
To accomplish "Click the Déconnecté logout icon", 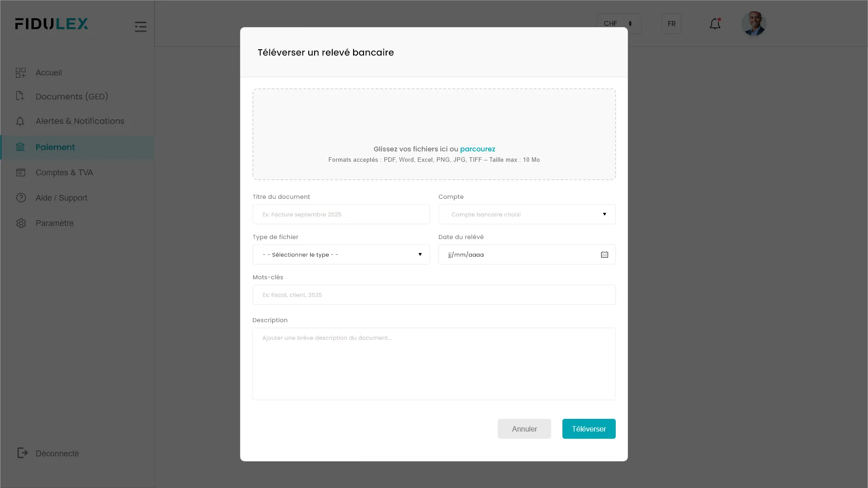I will (22, 453).
